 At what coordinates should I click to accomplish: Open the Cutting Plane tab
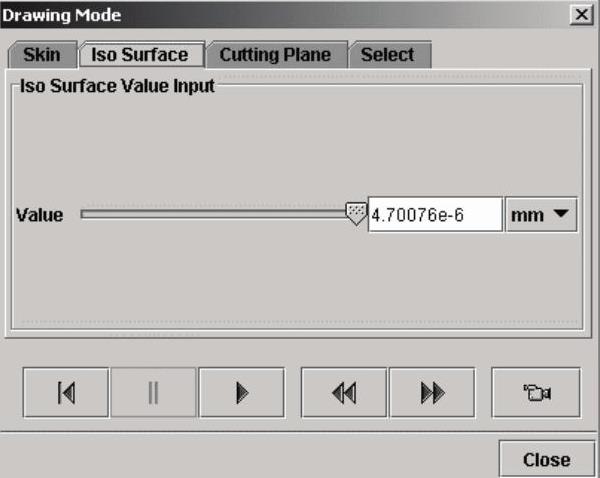tap(276, 55)
